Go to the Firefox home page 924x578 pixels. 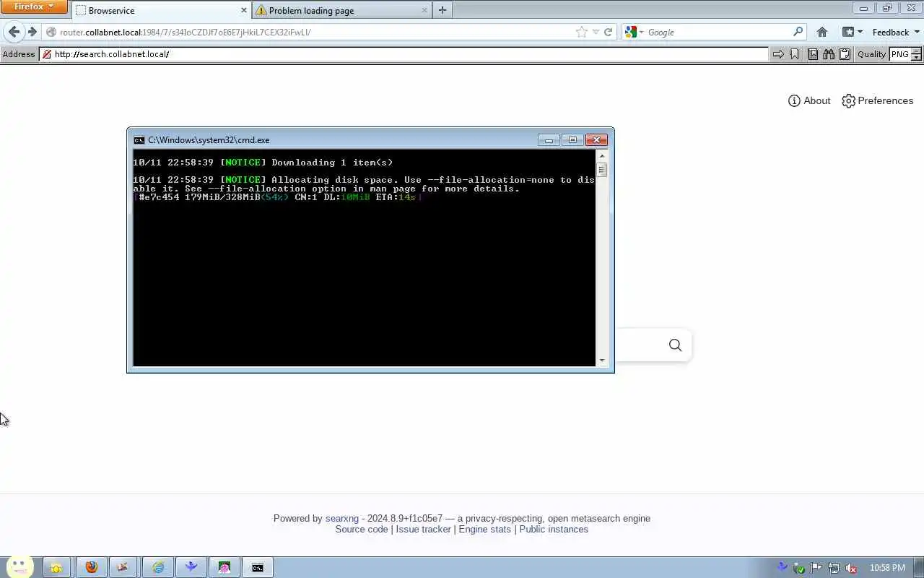pyautogui.click(x=821, y=32)
